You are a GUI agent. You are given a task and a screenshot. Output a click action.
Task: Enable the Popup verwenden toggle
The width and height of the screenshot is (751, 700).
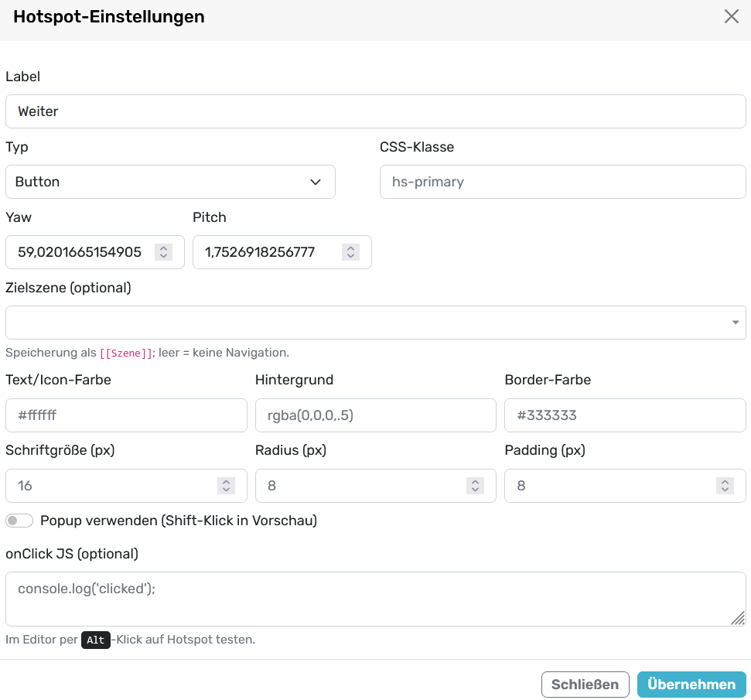tap(19, 521)
